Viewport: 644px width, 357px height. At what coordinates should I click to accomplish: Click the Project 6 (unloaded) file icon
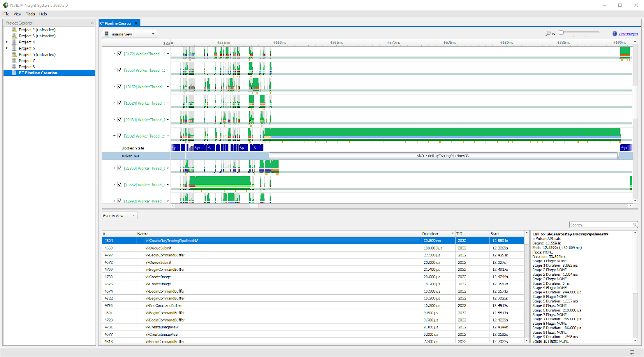click(x=14, y=54)
